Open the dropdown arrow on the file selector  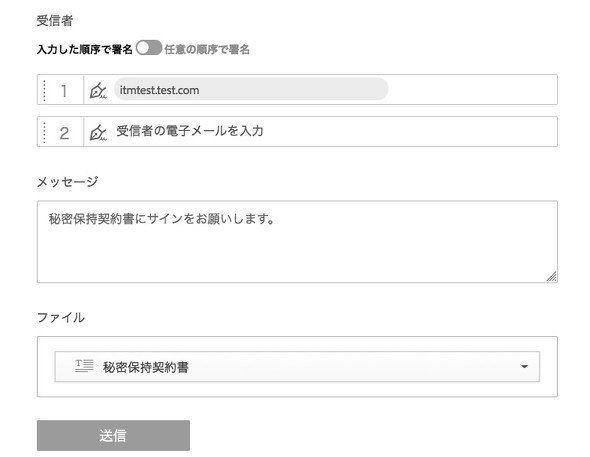(x=524, y=366)
